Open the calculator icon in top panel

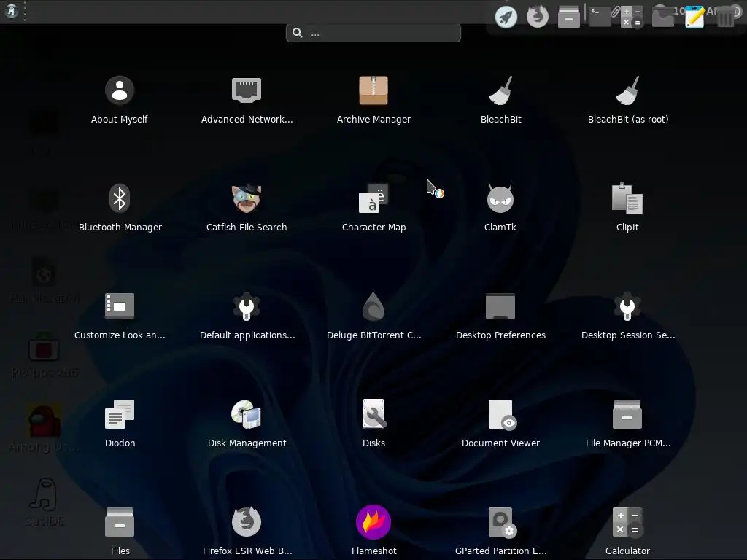(632, 17)
